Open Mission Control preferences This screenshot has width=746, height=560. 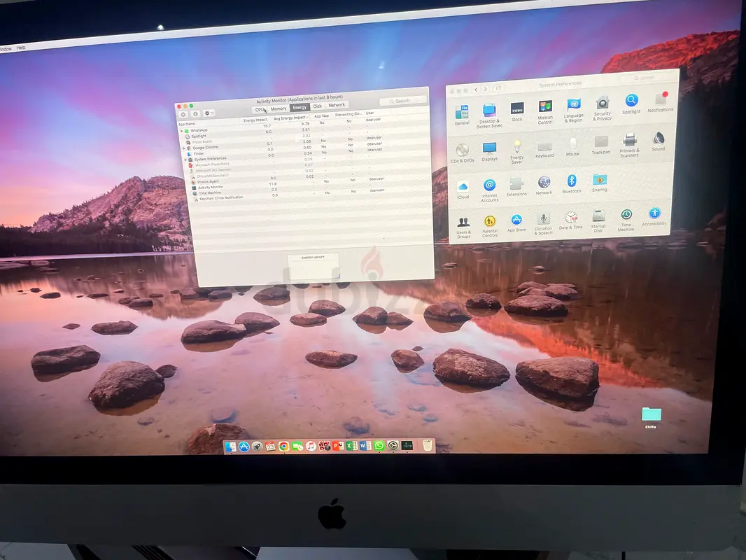tap(545, 112)
